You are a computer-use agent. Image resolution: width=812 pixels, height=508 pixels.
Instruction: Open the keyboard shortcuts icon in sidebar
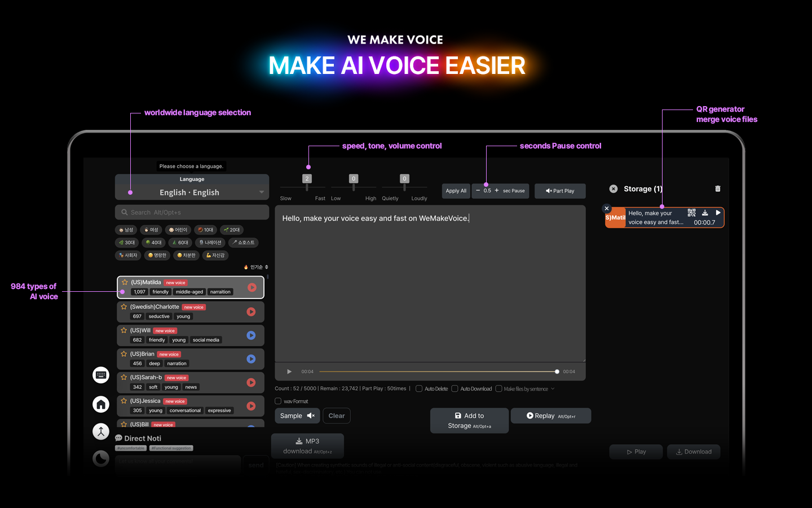click(x=101, y=375)
